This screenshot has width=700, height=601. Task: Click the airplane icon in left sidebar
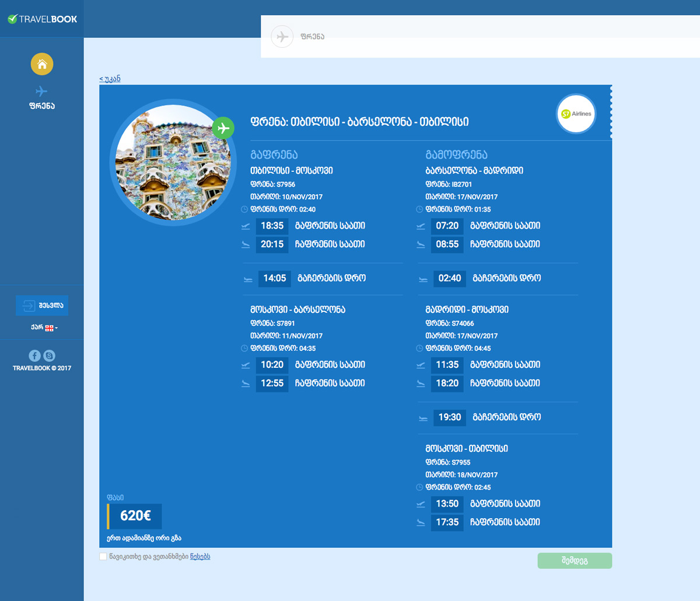[x=41, y=92]
